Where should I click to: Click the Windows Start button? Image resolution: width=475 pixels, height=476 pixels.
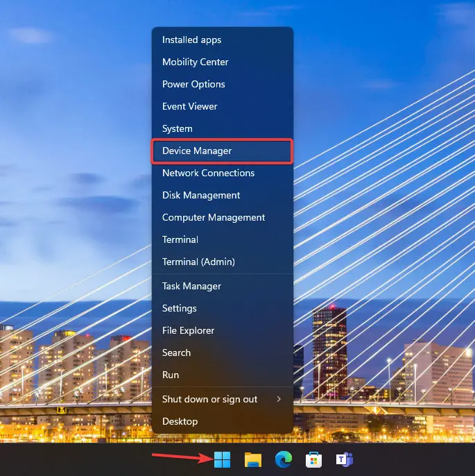coord(222,459)
